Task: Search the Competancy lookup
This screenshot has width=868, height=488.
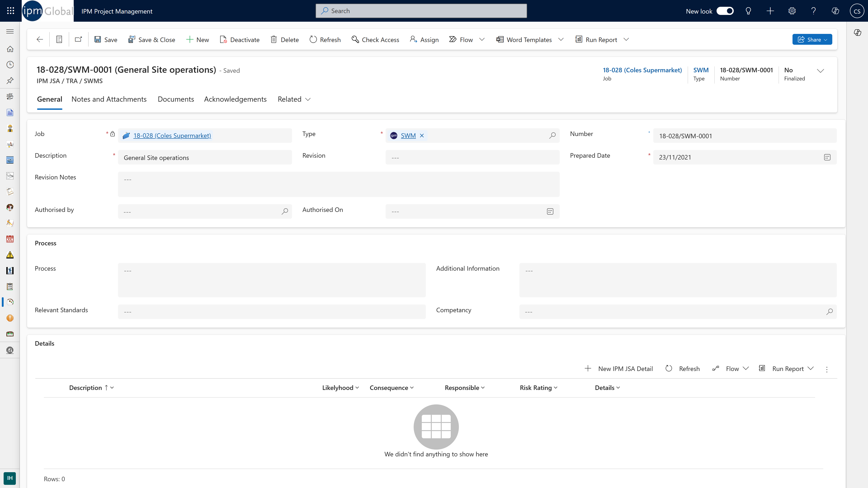Action: tap(829, 312)
